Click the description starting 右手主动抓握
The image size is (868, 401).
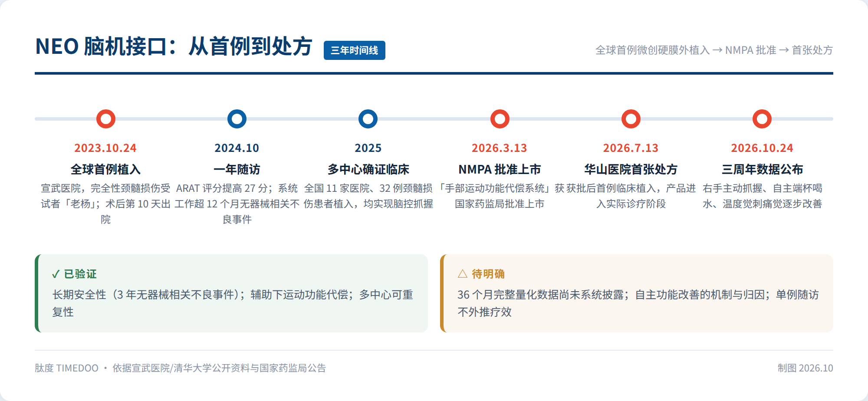(762, 196)
